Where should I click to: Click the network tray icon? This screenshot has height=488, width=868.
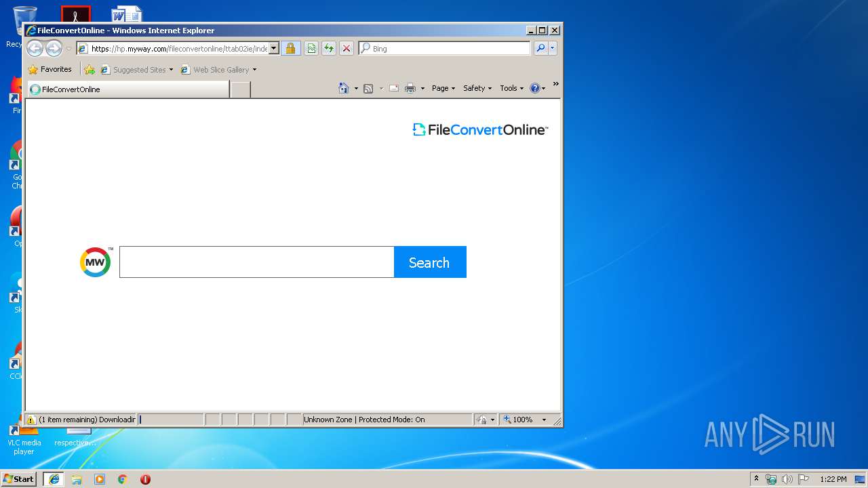tap(771, 479)
